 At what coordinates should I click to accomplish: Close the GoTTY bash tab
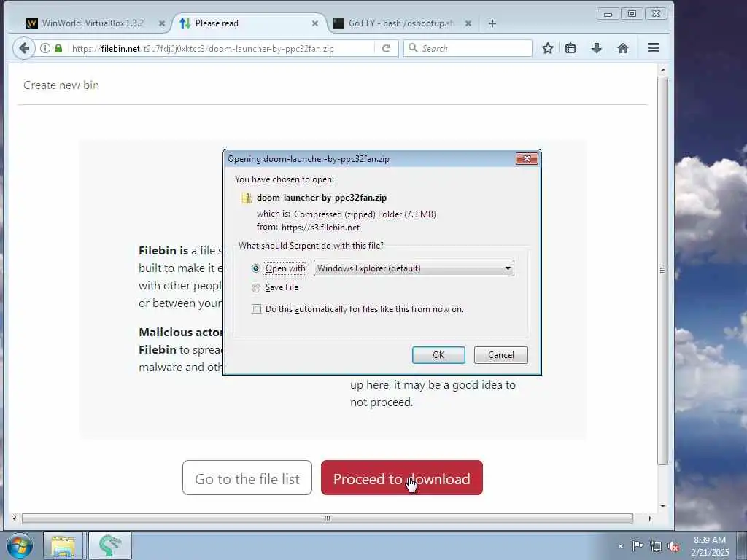[x=468, y=23]
